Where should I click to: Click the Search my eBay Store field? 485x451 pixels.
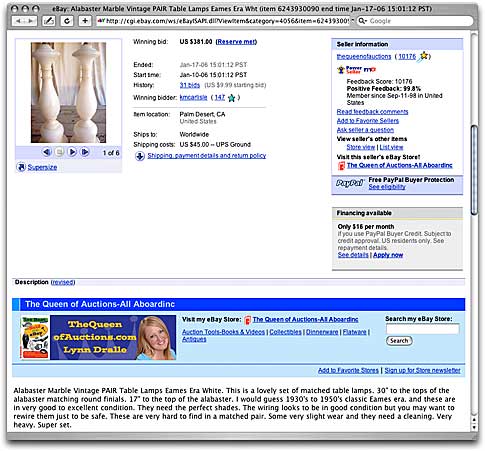422,329
